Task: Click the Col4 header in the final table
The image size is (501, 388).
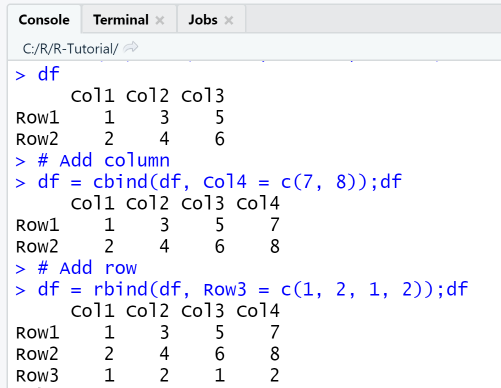Action: (258, 311)
